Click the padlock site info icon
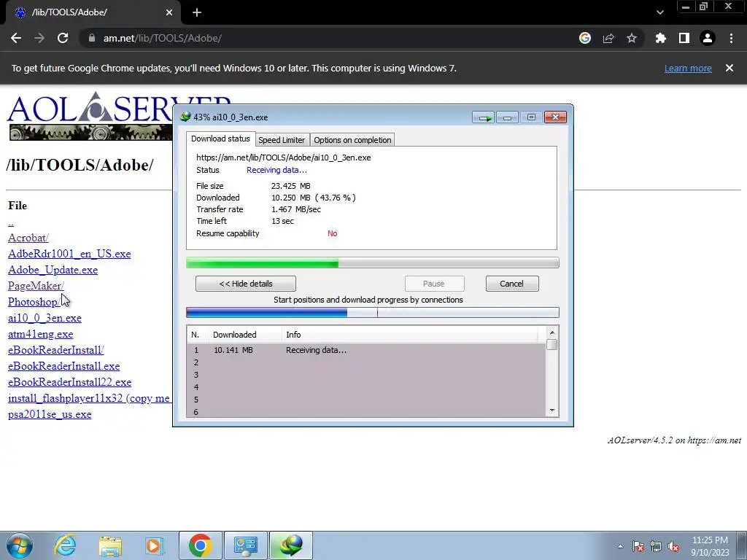 pyautogui.click(x=92, y=38)
